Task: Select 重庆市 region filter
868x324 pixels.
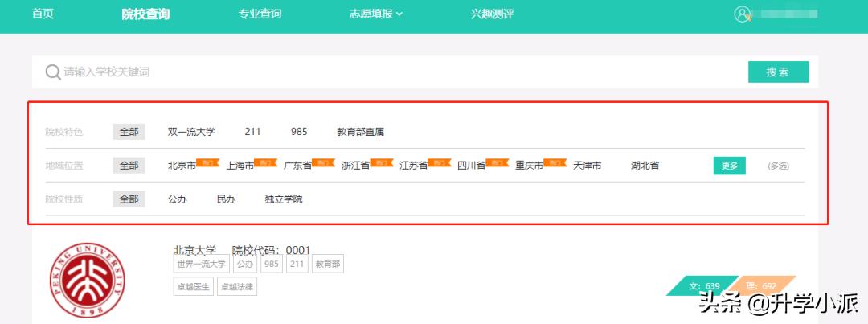Action: click(x=529, y=166)
